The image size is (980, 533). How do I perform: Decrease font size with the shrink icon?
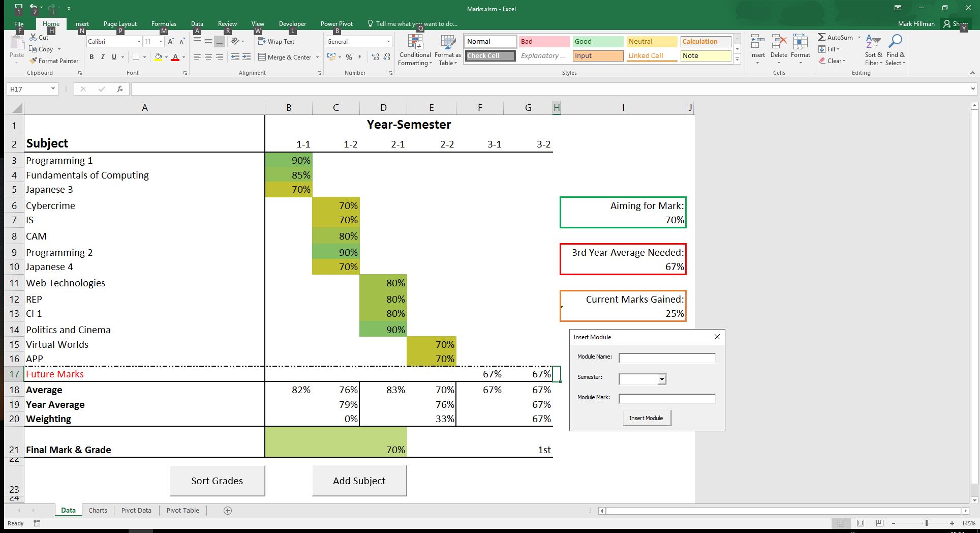[182, 42]
